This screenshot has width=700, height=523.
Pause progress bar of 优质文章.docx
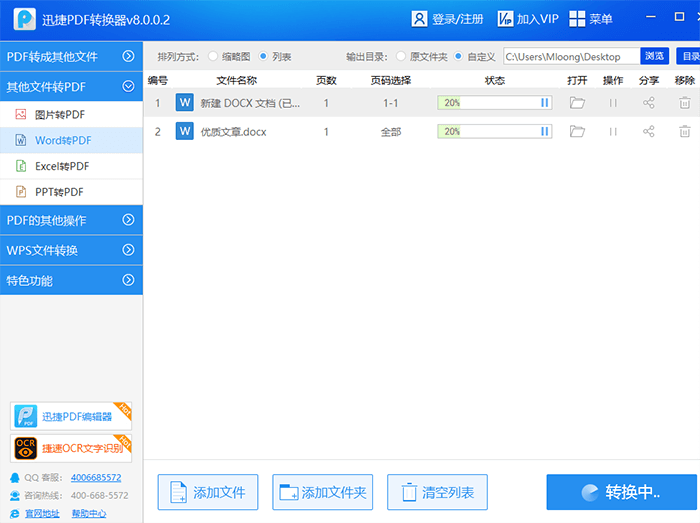[544, 132]
